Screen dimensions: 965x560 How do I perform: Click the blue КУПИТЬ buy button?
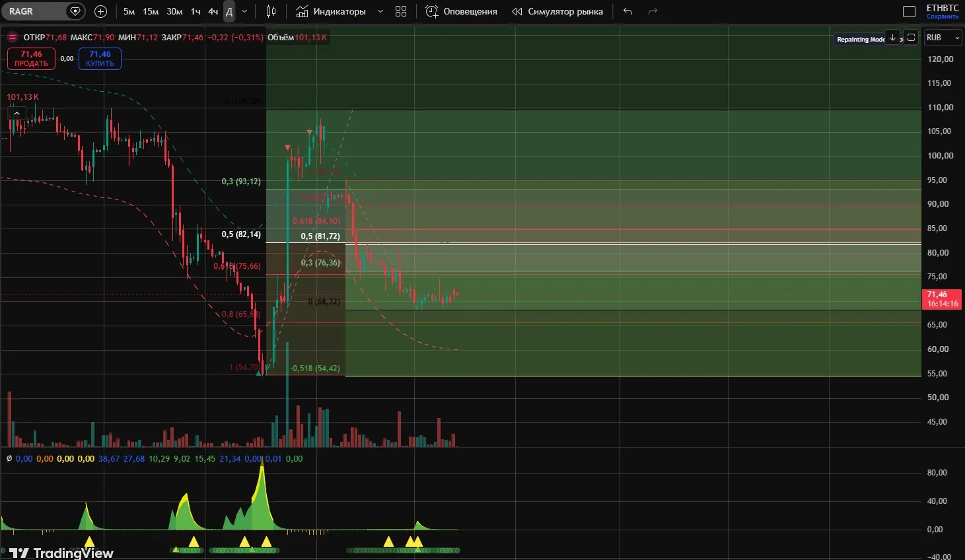coord(100,59)
